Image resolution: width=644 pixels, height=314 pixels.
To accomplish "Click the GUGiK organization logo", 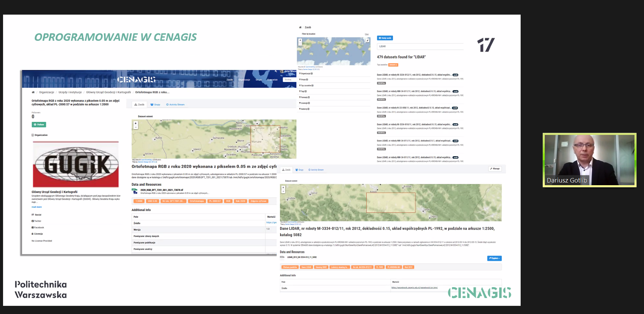I will pos(76,164).
